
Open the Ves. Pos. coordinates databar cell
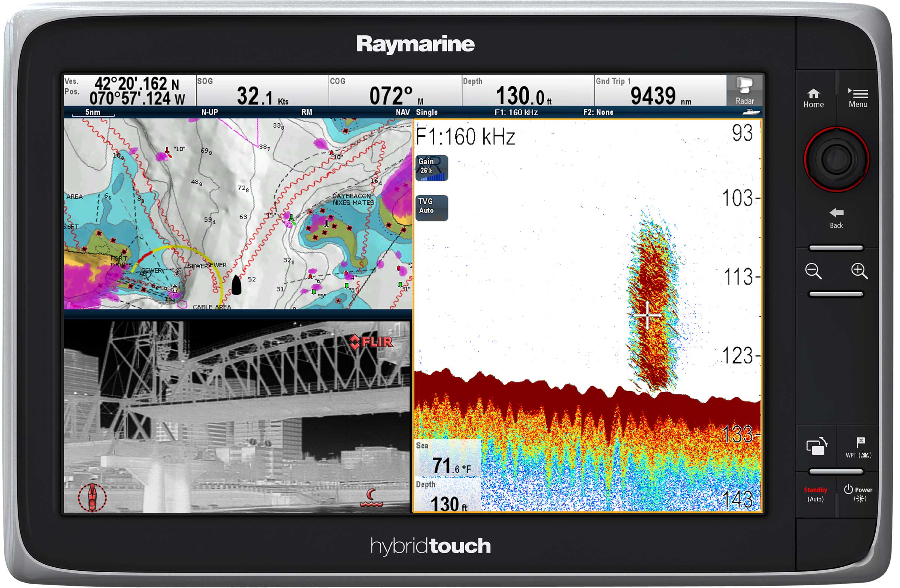point(130,91)
